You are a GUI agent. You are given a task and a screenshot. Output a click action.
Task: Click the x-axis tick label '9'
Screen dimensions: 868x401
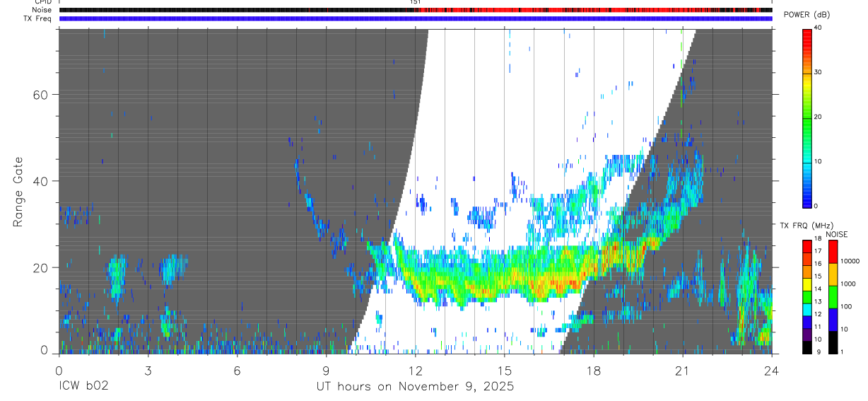point(326,370)
